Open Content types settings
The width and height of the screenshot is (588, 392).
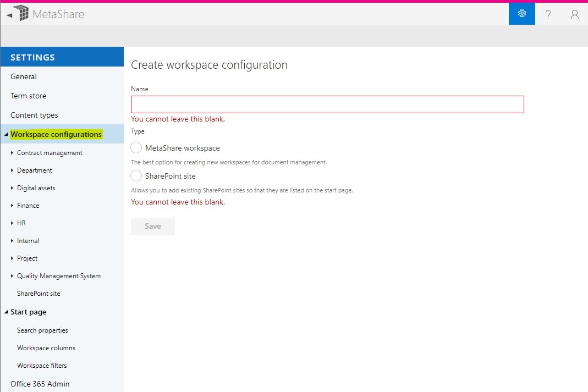34,115
